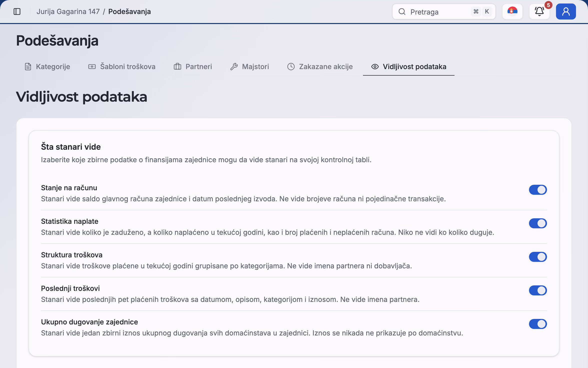Click the Vidljivost podataka eye icon
Viewport: 588px width, 368px height.
(x=375, y=67)
